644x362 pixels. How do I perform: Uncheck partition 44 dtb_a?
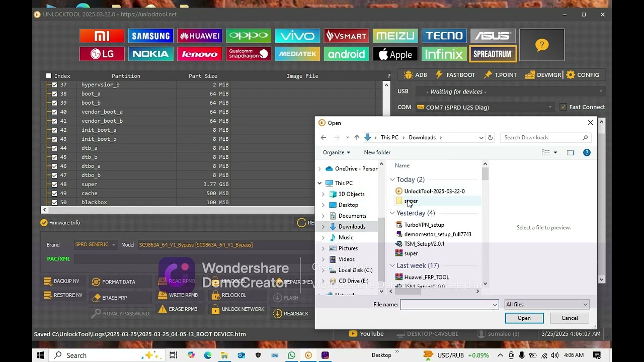(x=54, y=148)
